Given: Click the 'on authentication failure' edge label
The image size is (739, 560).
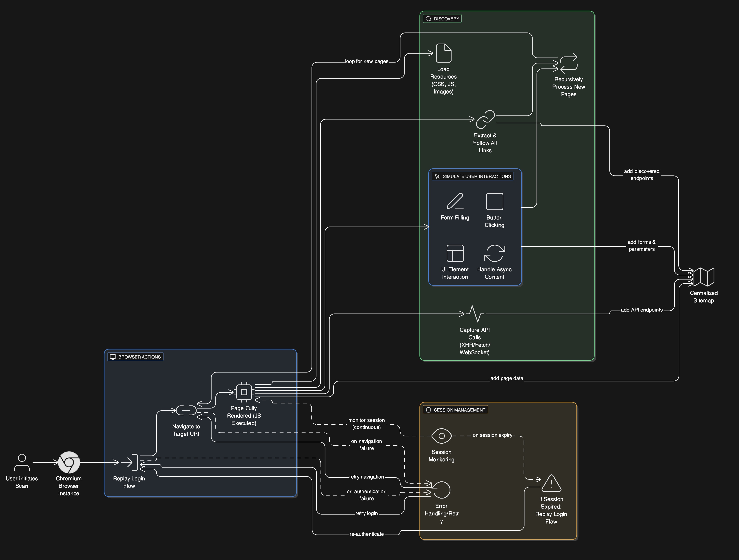Looking at the screenshot, I should pyautogui.click(x=367, y=495).
